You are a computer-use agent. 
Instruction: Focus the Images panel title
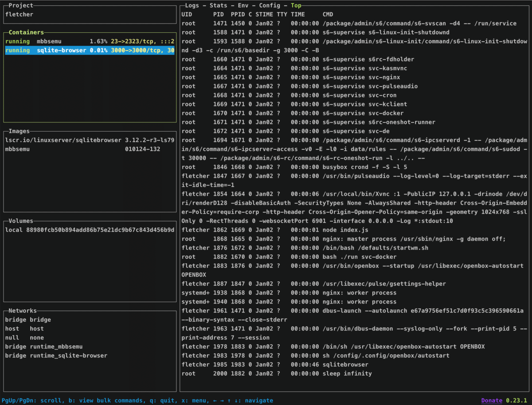[19, 131]
